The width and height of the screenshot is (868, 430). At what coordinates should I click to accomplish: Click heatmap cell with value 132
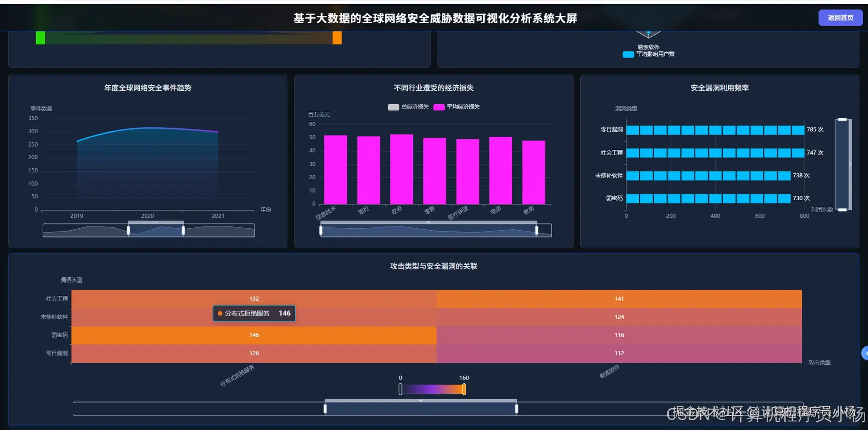[254, 299]
